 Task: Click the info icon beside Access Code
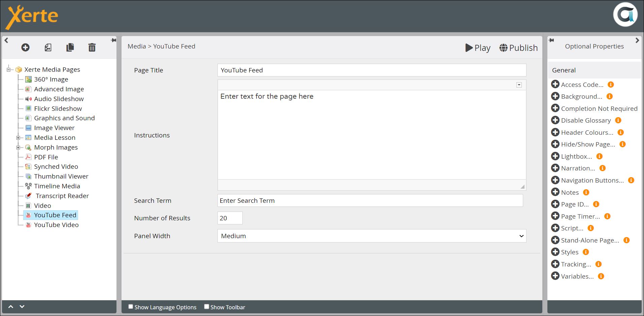pyautogui.click(x=611, y=85)
